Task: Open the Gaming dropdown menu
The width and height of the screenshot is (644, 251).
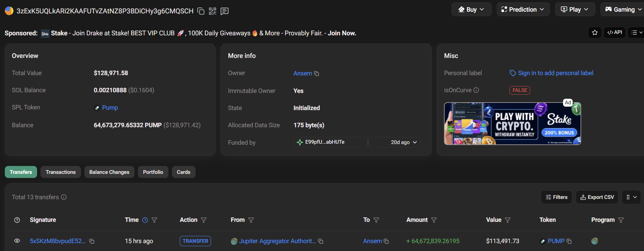Action: (x=623, y=10)
